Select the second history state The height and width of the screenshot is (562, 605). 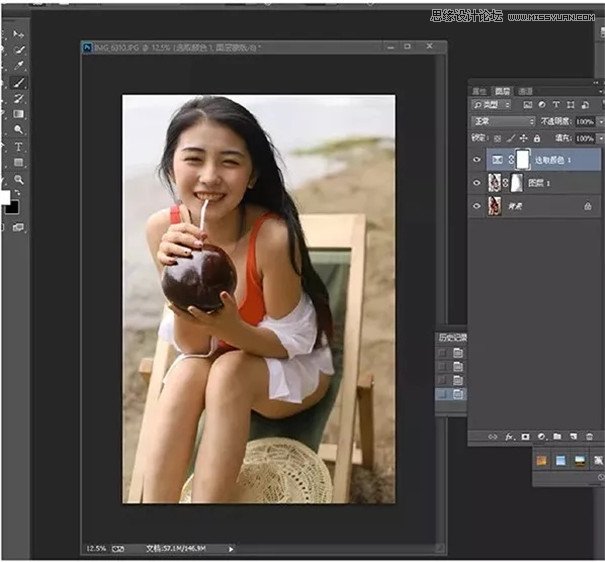pos(451,366)
